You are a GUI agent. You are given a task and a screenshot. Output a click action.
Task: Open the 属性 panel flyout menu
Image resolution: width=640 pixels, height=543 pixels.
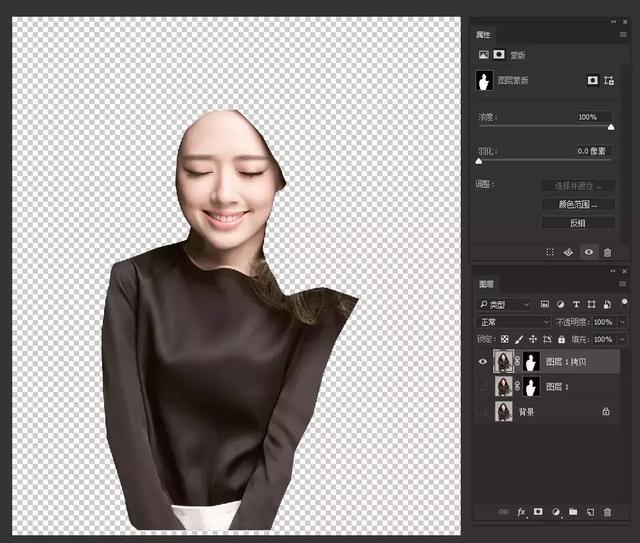click(x=622, y=35)
